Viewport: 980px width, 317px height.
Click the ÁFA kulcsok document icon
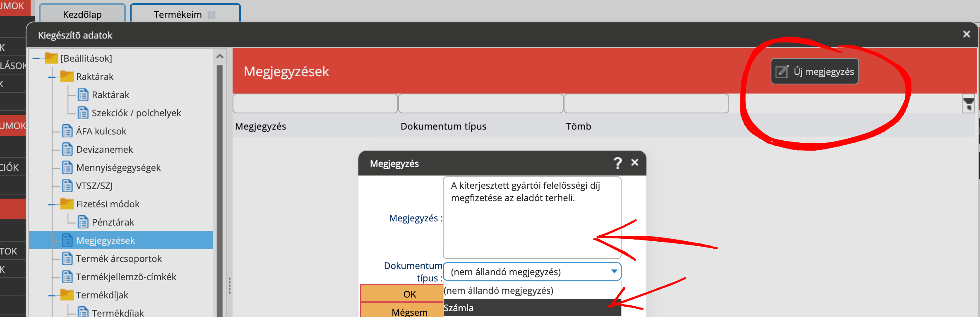click(x=67, y=131)
